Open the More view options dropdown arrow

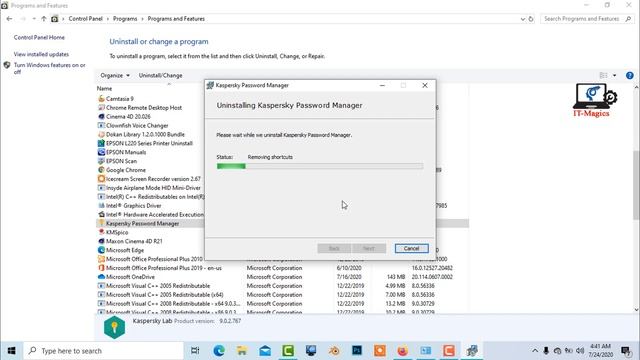614,76
